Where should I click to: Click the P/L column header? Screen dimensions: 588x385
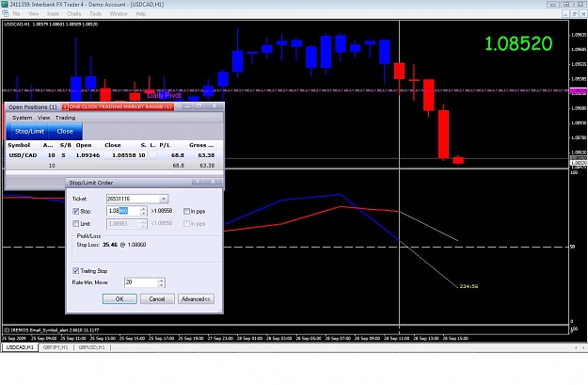click(x=165, y=145)
